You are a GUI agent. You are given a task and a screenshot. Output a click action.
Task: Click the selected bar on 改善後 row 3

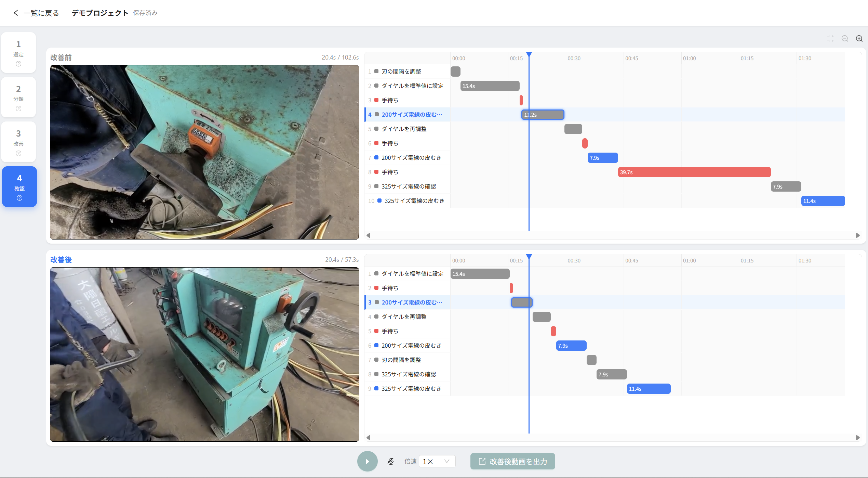click(x=522, y=302)
